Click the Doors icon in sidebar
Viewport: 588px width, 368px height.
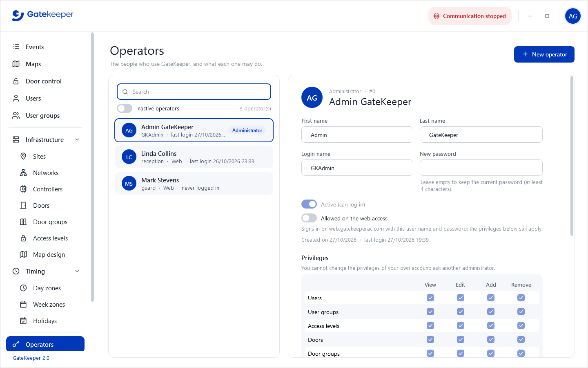[23, 205]
